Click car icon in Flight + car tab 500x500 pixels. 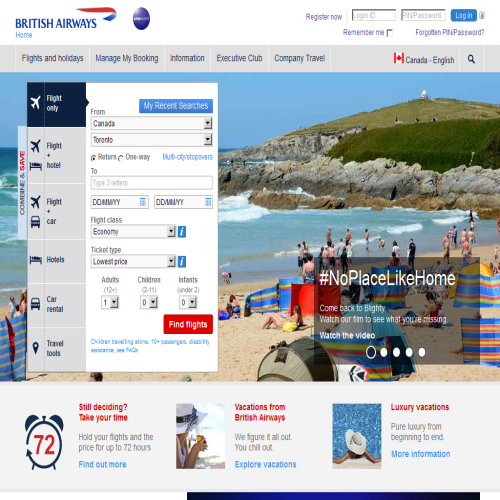(x=36, y=222)
